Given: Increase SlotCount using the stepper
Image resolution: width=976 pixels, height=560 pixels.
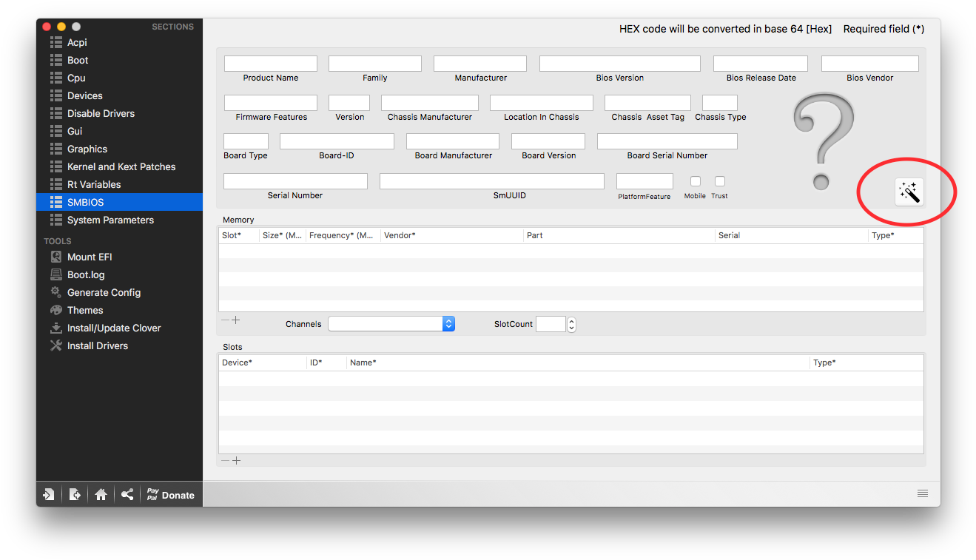Looking at the screenshot, I should point(571,320).
